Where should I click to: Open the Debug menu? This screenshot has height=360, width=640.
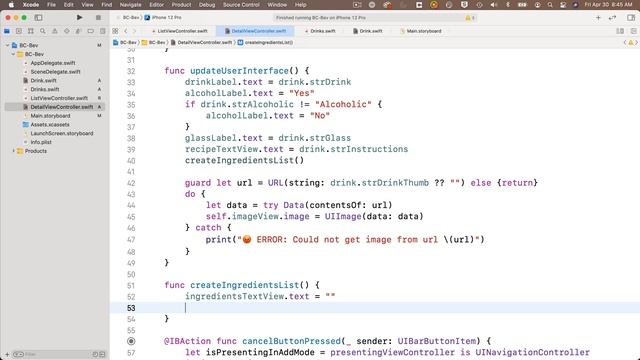click(x=207, y=5)
